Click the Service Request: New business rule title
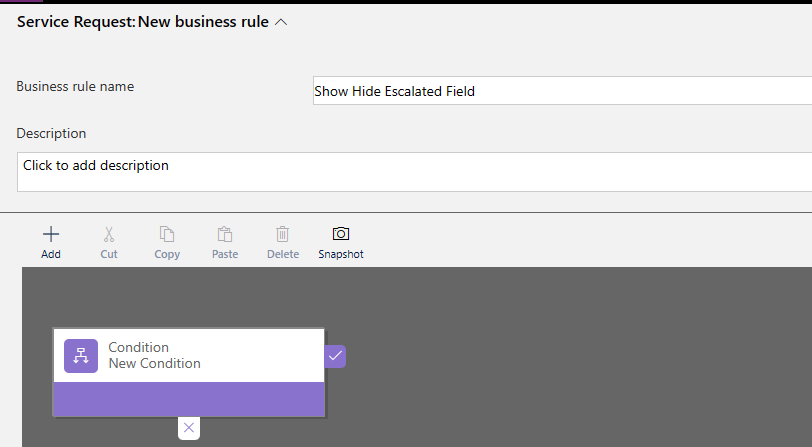812x447 pixels. pyautogui.click(x=143, y=22)
